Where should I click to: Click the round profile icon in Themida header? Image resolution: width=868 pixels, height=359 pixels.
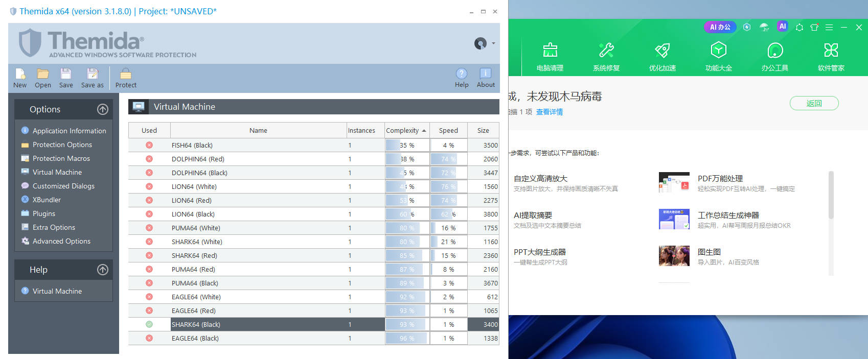click(481, 43)
